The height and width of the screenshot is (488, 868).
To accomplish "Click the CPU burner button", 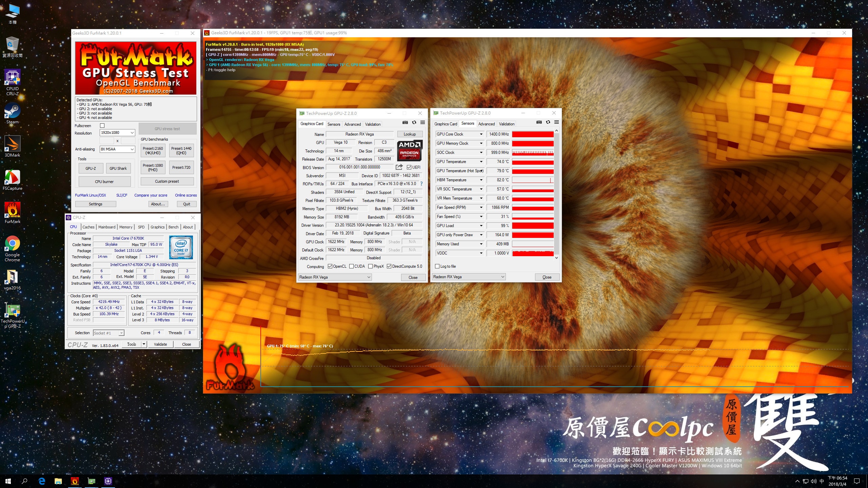I will click(104, 182).
